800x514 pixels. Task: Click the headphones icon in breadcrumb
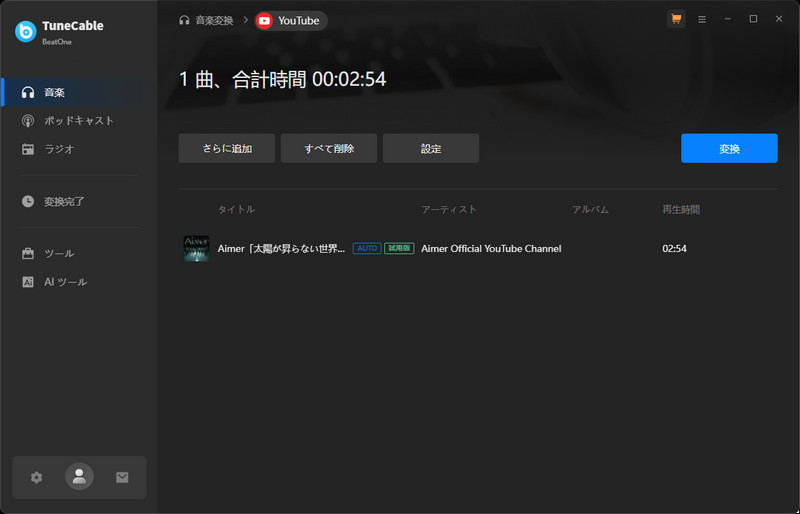(184, 20)
